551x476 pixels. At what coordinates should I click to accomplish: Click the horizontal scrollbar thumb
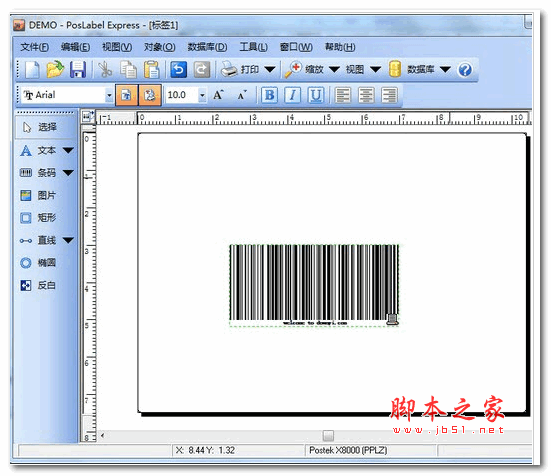point(328,436)
